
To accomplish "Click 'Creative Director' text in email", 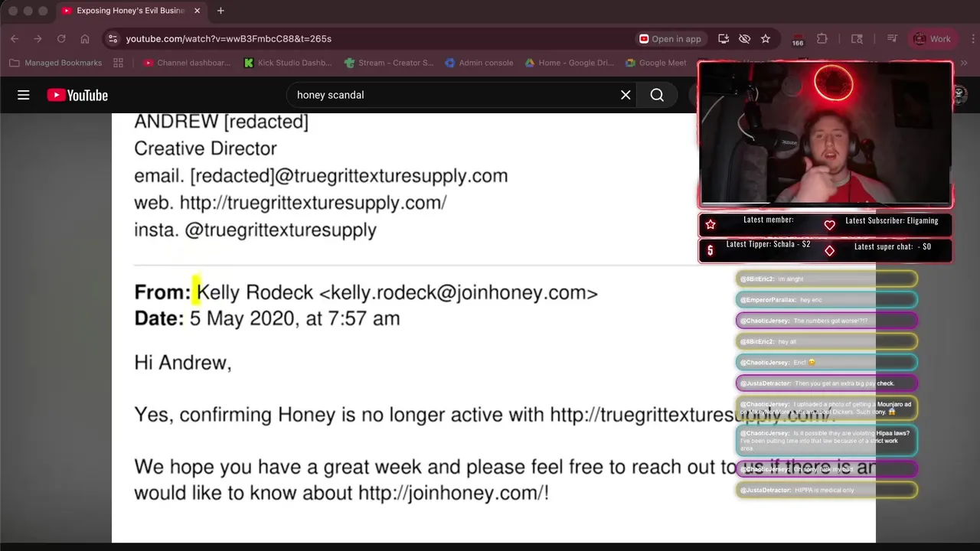I will 205,148.
